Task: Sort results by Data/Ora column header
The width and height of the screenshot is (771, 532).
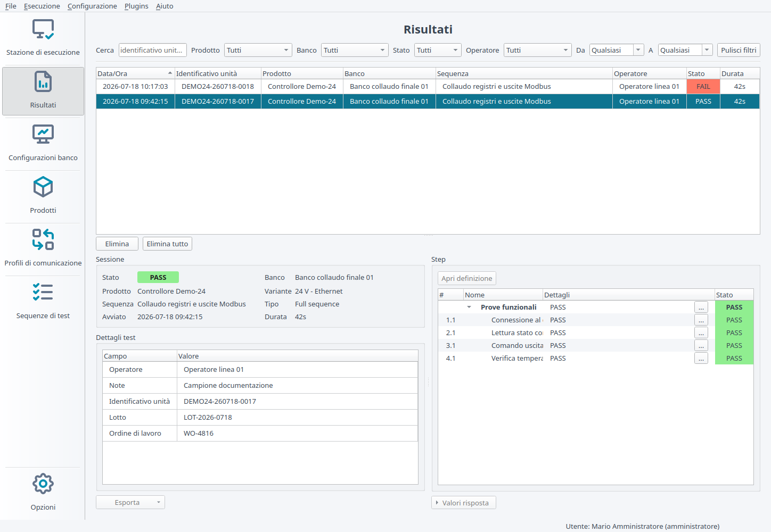Action: 135,73
